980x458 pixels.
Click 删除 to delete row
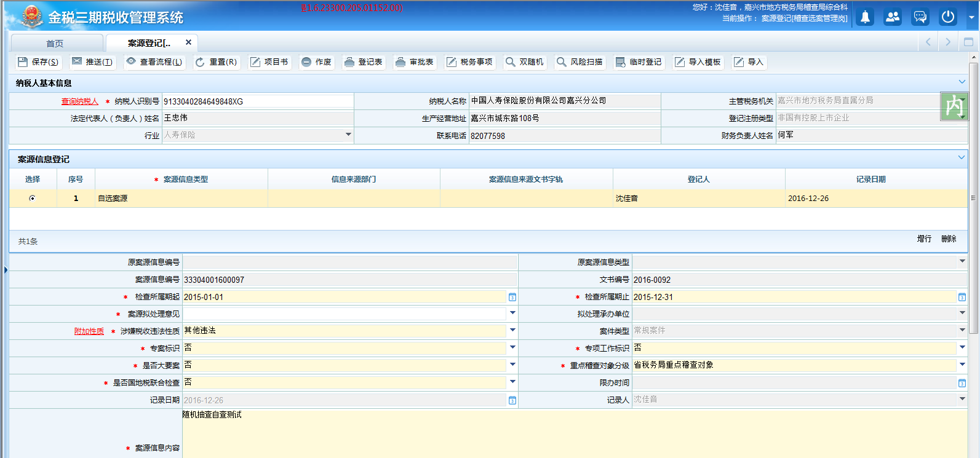coord(949,239)
